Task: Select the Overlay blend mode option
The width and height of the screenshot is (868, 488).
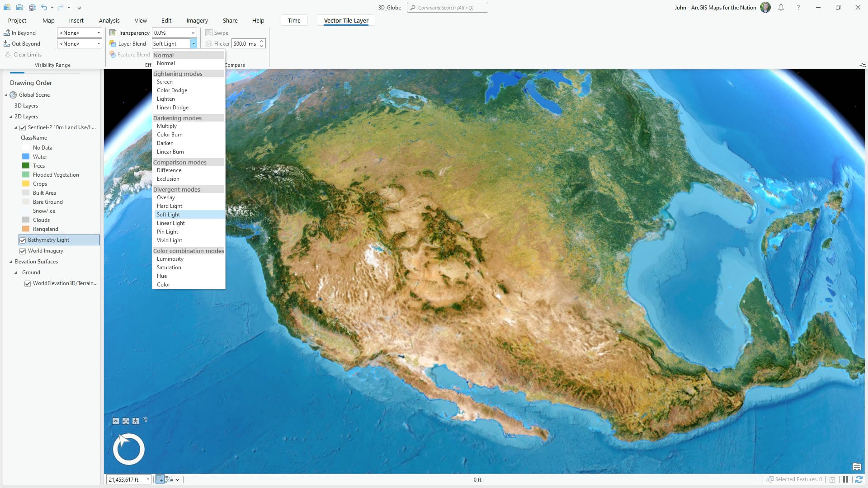Action: tap(166, 197)
